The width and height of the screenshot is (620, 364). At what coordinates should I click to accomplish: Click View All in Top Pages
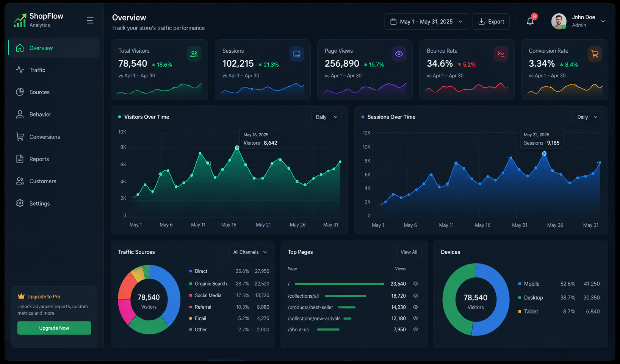tap(409, 252)
